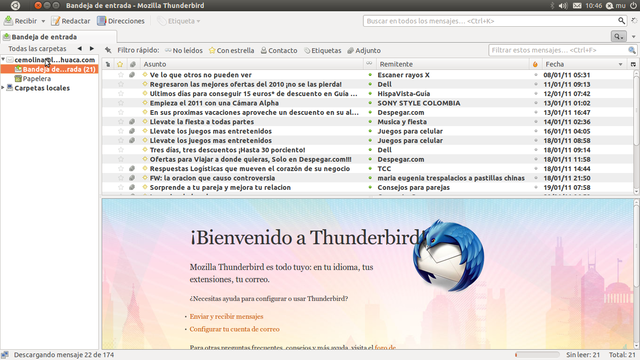
Task: Click sender 'SONY STYLE COLOMBIA'
Action: point(419,103)
